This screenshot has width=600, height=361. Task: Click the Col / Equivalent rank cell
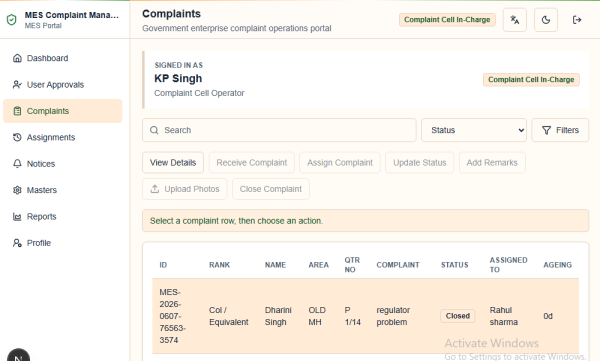point(228,316)
